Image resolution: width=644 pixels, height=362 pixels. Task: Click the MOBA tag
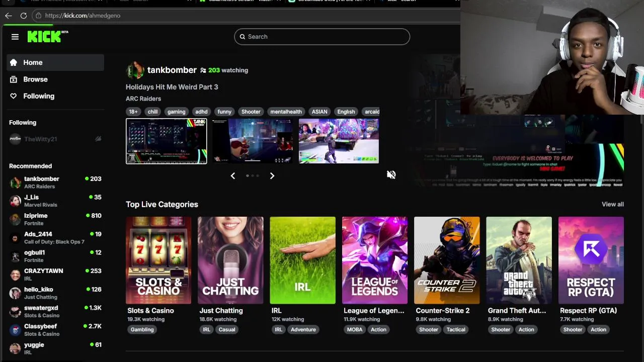pos(355,329)
